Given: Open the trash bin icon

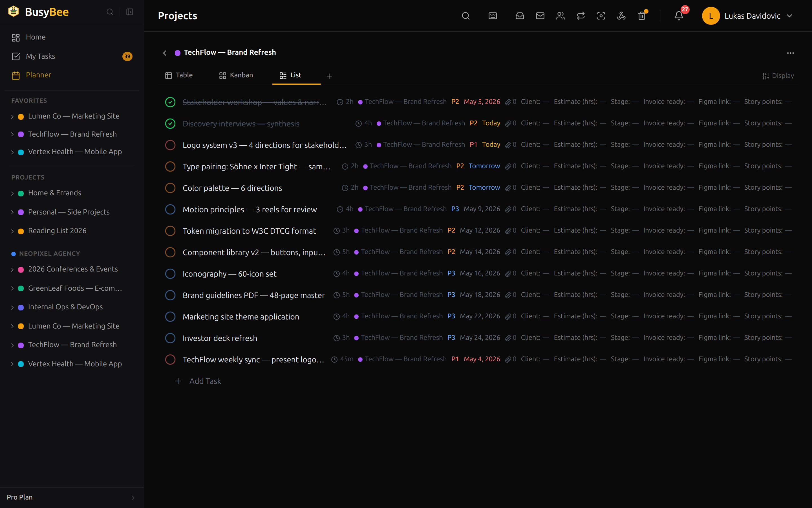Looking at the screenshot, I should pyautogui.click(x=641, y=16).
